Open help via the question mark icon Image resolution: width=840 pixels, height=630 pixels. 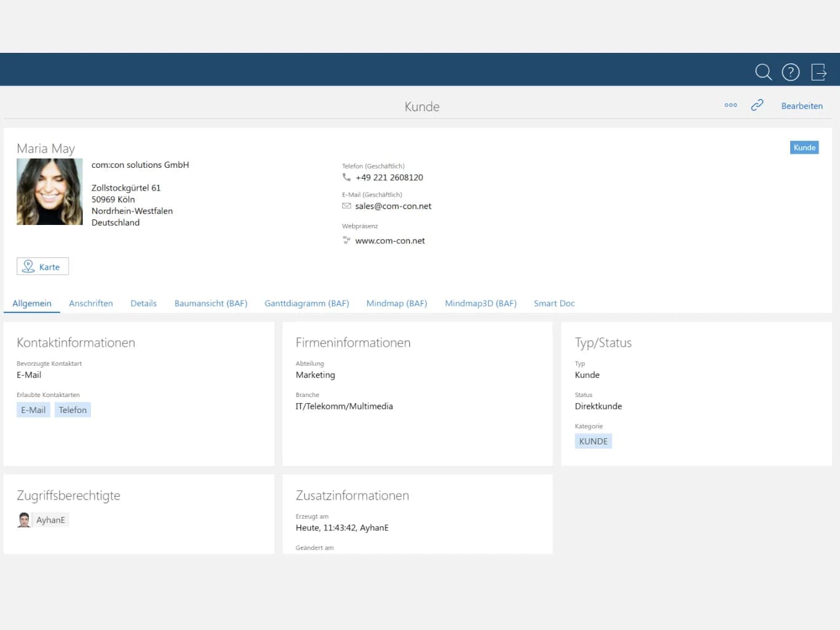coord(791,72)
